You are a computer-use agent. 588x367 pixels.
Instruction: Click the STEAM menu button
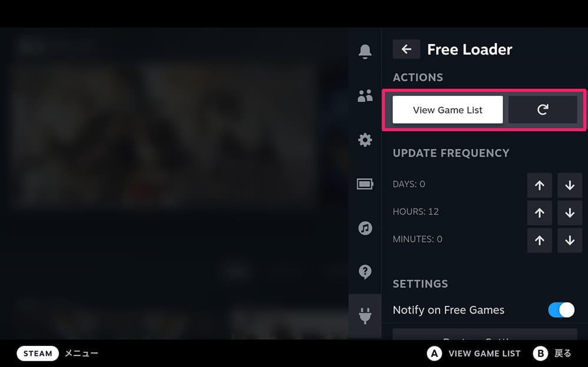pos(38,353)
